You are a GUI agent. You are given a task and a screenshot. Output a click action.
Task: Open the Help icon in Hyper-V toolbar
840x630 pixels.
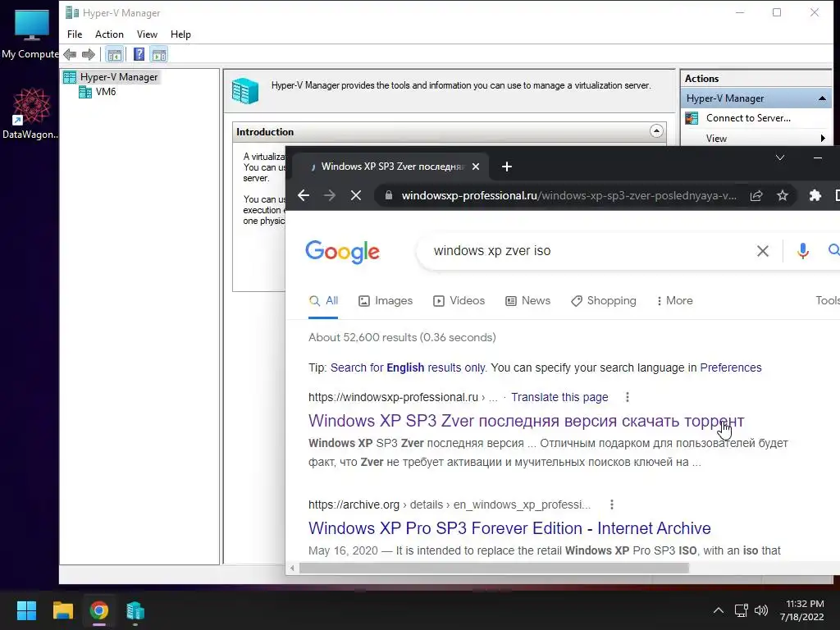pyautogui.click(x=139, y=54)
